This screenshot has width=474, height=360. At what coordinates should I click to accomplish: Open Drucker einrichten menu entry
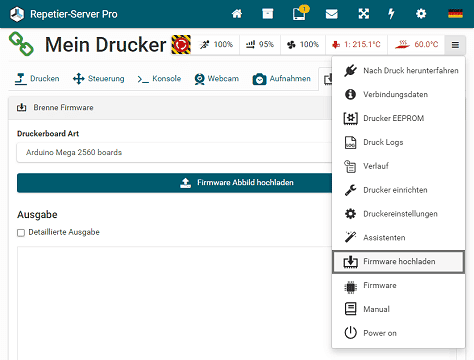coord(398,190)
